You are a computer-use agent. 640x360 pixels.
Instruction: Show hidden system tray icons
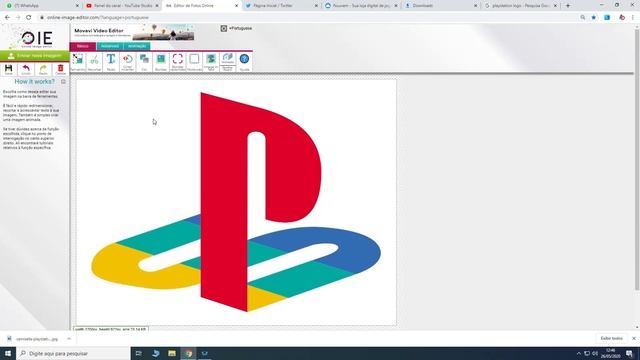578,353
